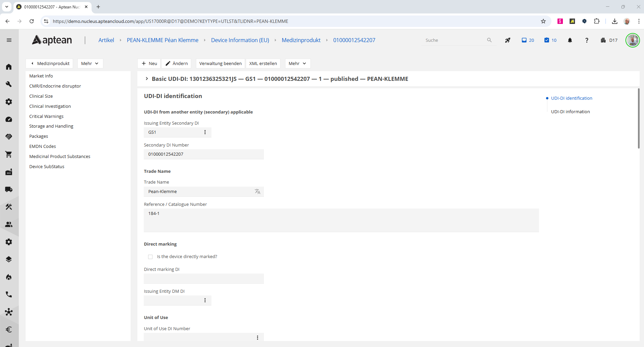This screenshot has height=347, width=644.
Task: Open the hamburger navigation menu
Action: point(9,40)
